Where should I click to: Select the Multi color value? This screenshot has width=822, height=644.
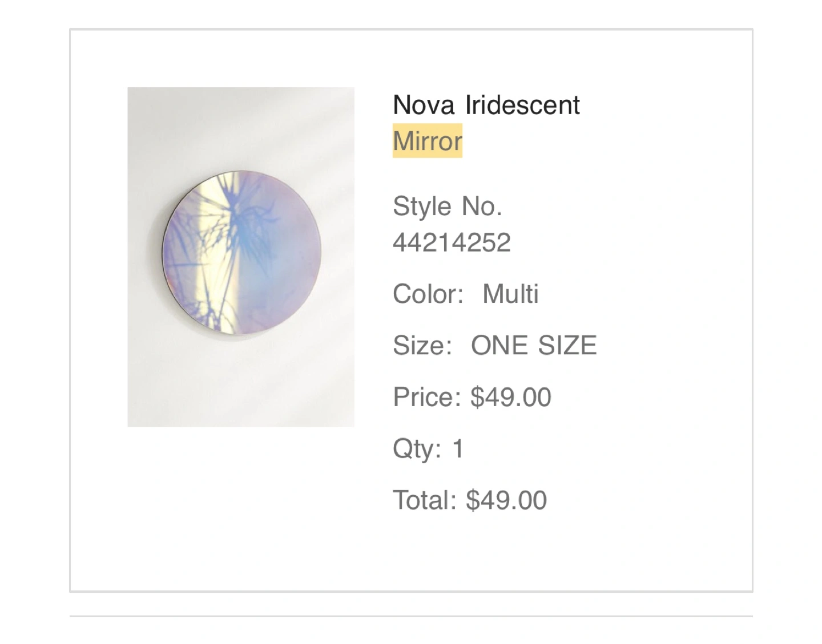point(510,294)
